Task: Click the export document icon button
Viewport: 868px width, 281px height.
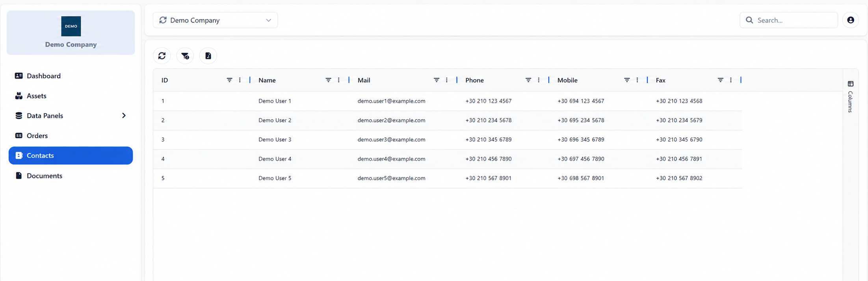Action: (208, 56)
